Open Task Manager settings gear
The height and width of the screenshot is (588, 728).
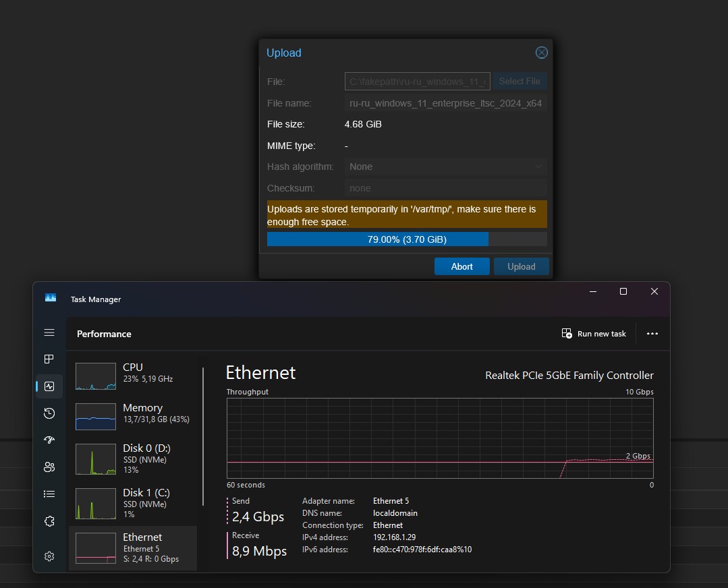click(x=49, y=556)
